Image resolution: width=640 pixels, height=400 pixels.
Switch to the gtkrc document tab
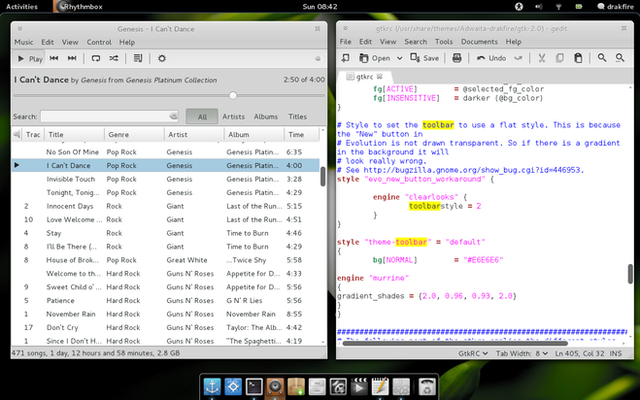click(364, 77)
